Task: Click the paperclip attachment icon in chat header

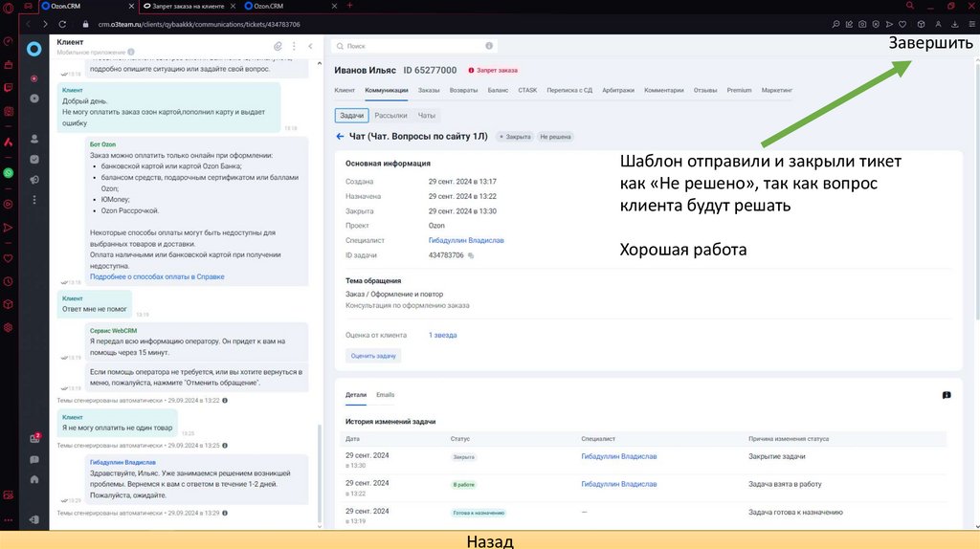Action: 278,46
